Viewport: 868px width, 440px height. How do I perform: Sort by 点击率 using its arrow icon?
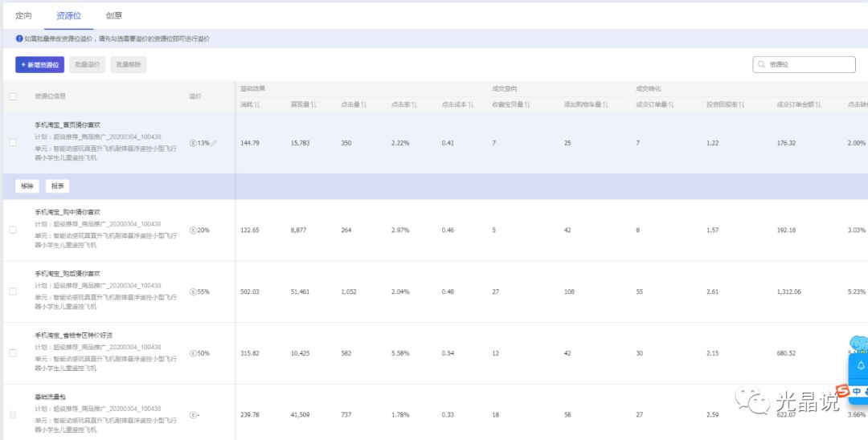coord(413,104)
